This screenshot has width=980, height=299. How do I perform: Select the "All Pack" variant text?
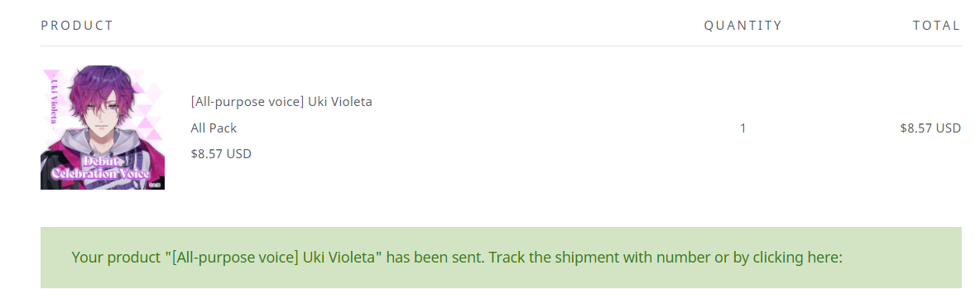click(214, 128)
